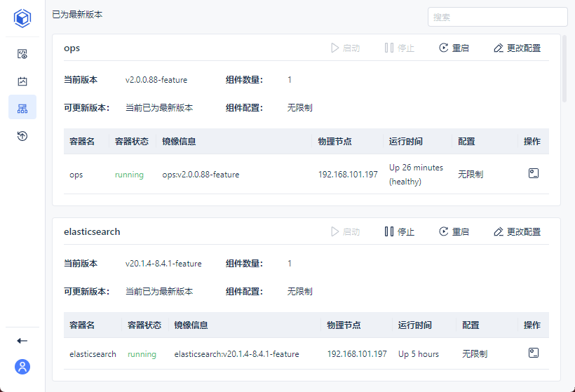Open the first sidebar icon under the logo
This screenshot has height=392, width=575.
(x=22, y=54)
